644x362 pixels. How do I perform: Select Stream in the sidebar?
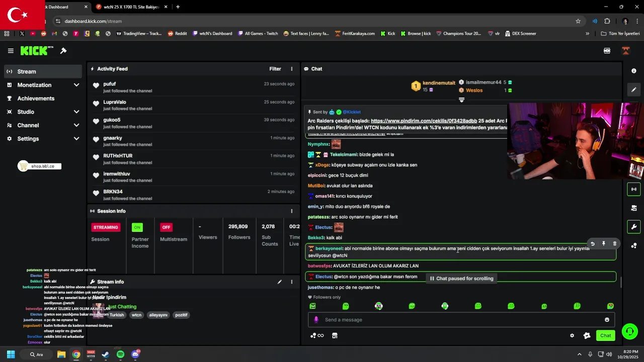click(43, 71)
